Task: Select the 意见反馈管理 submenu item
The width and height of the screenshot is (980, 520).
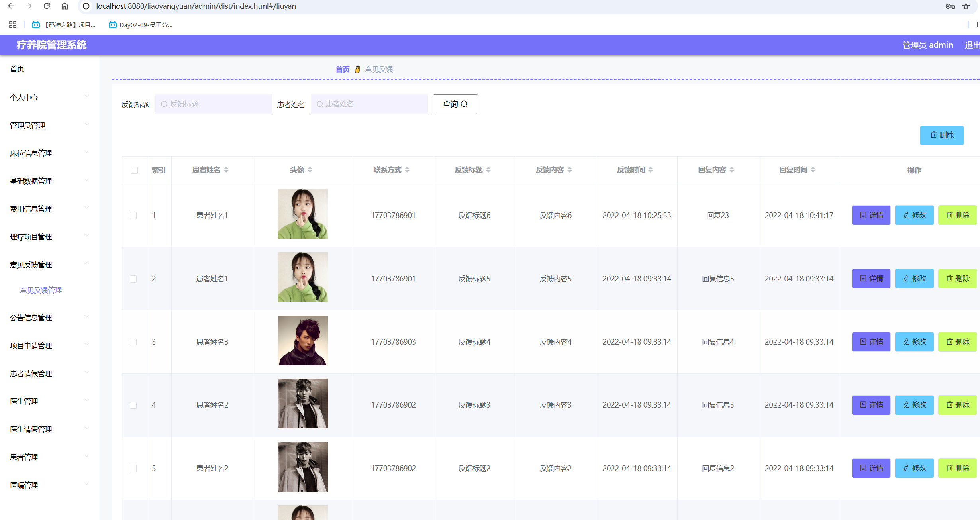Action: click(41, 290)
